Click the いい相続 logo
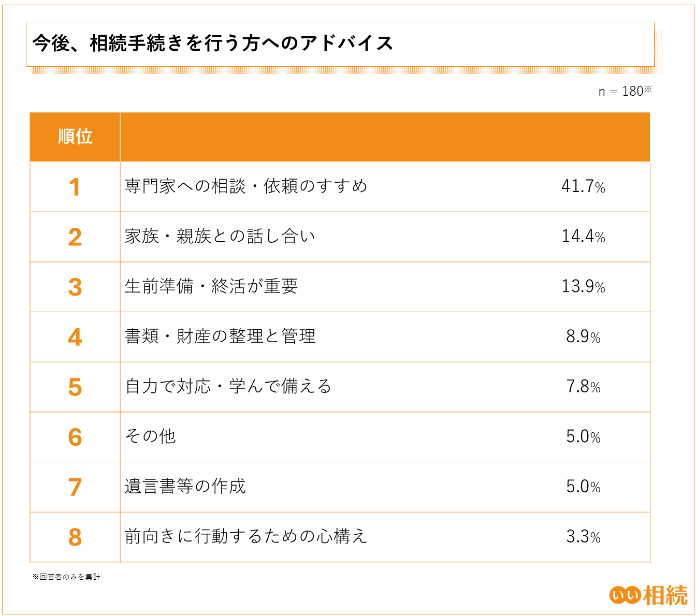 (x=649, y=595)
